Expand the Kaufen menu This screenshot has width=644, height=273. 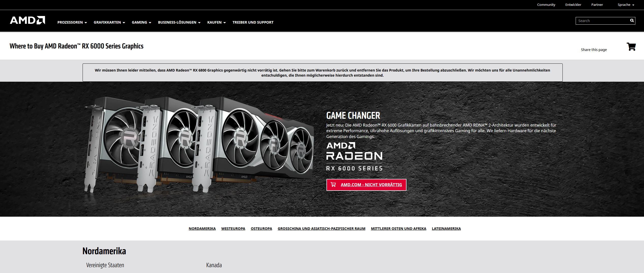tap(216, 22)
